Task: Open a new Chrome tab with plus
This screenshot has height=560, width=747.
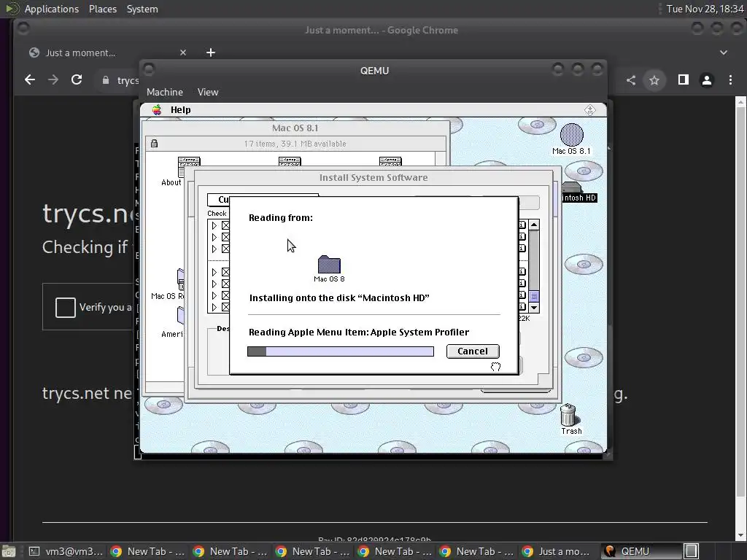Action: click(x=211, y=52)
